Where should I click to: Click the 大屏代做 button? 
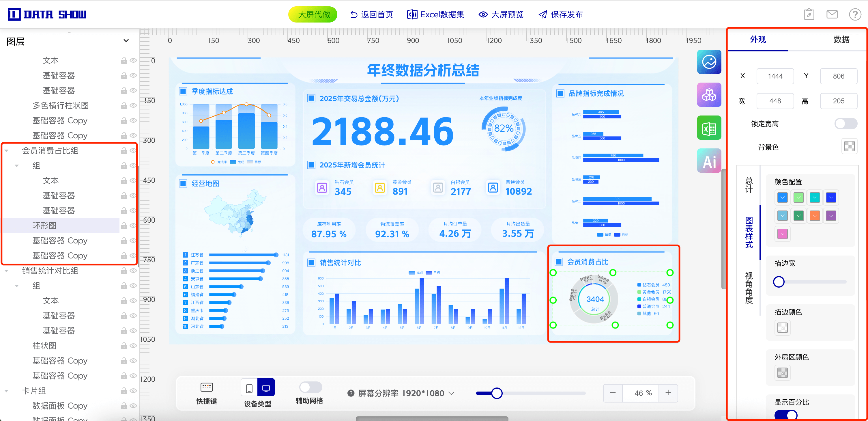[x=313, y=14]
